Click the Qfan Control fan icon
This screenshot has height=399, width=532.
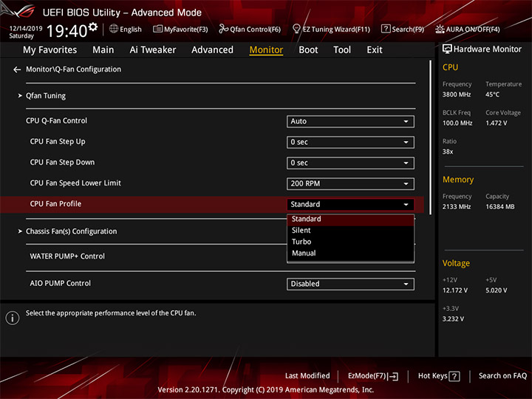pos(223,29)
